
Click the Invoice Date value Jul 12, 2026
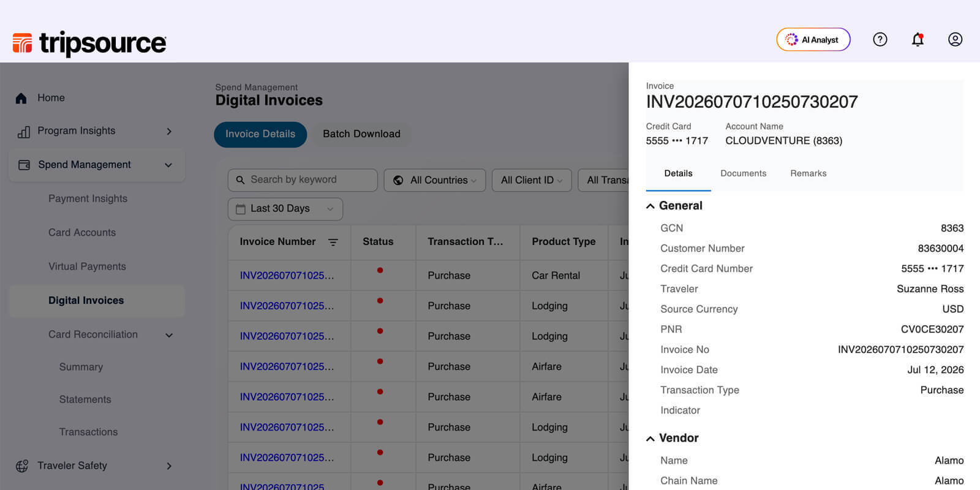[x=935, y=370]
